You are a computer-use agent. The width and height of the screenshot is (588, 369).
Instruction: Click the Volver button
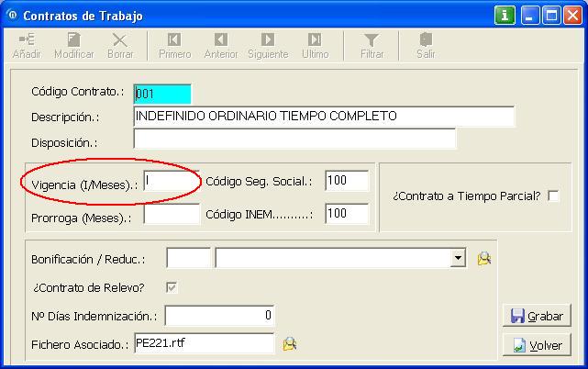(537, 344)
